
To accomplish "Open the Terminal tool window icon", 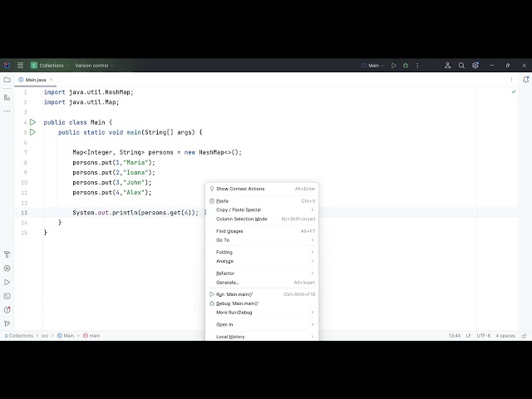I will (7, 296).
